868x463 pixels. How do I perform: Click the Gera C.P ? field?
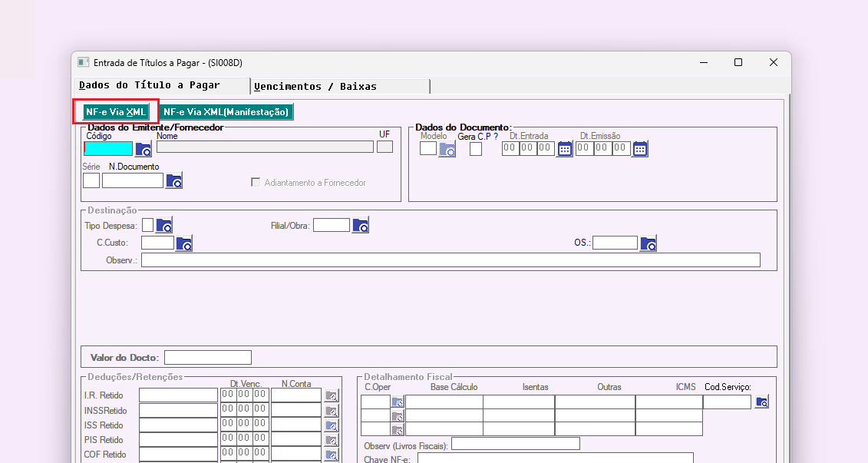pyautogui.click(x=476, y=148)
